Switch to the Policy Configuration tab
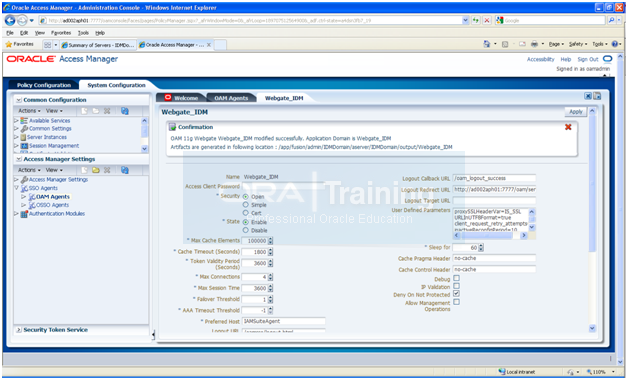 point(44,85)
